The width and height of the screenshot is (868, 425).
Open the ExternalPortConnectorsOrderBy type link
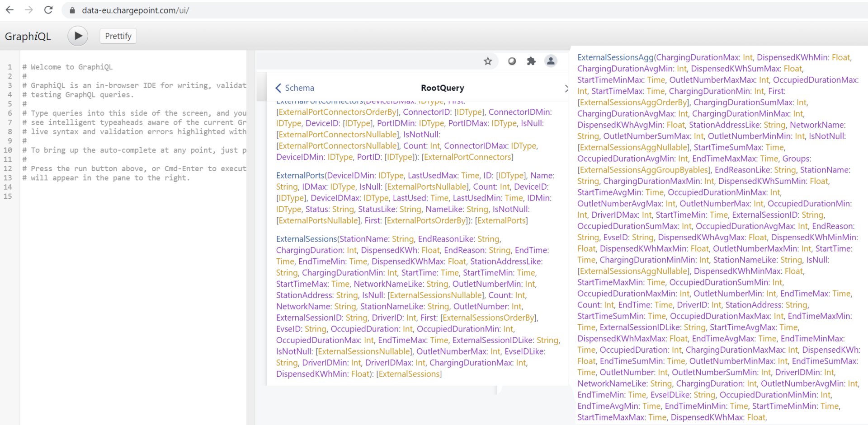click(x=338, y=112)
